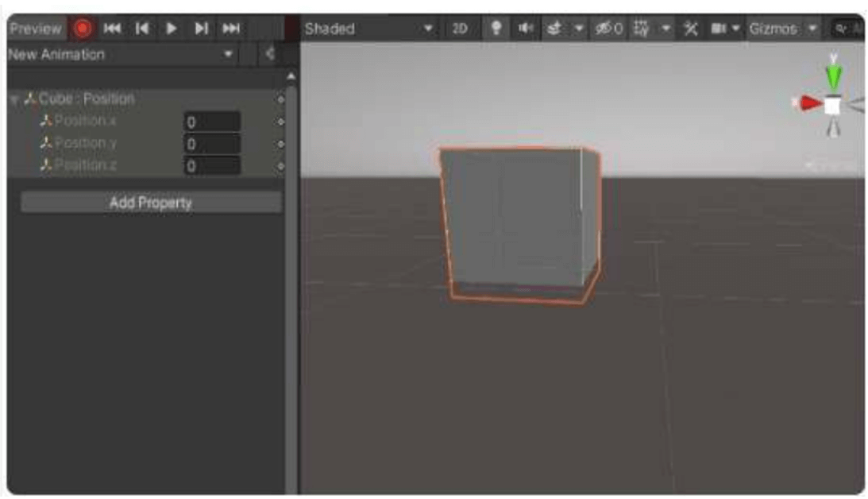
Task: Collapse the Cube : Position property
Action: 14,99
